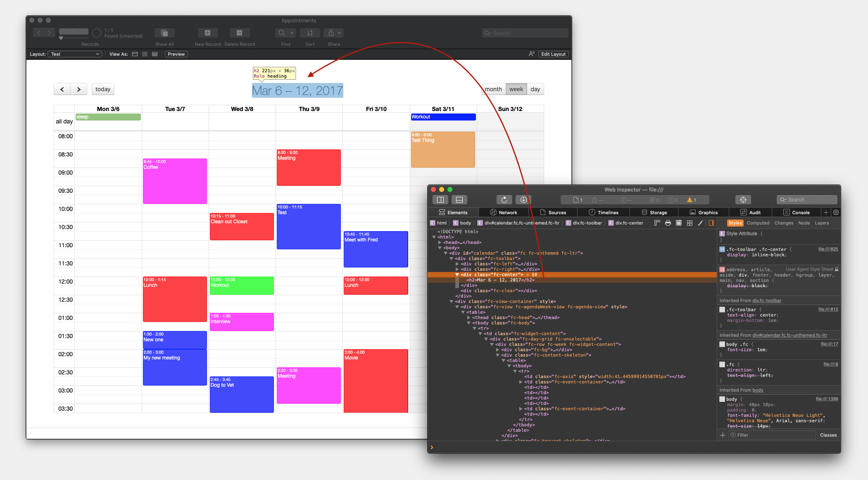Switch the sidebar to the Computed pane
The width and height of the screenshot is (868, 480).
pyautogui.click(x=758, y=223)
